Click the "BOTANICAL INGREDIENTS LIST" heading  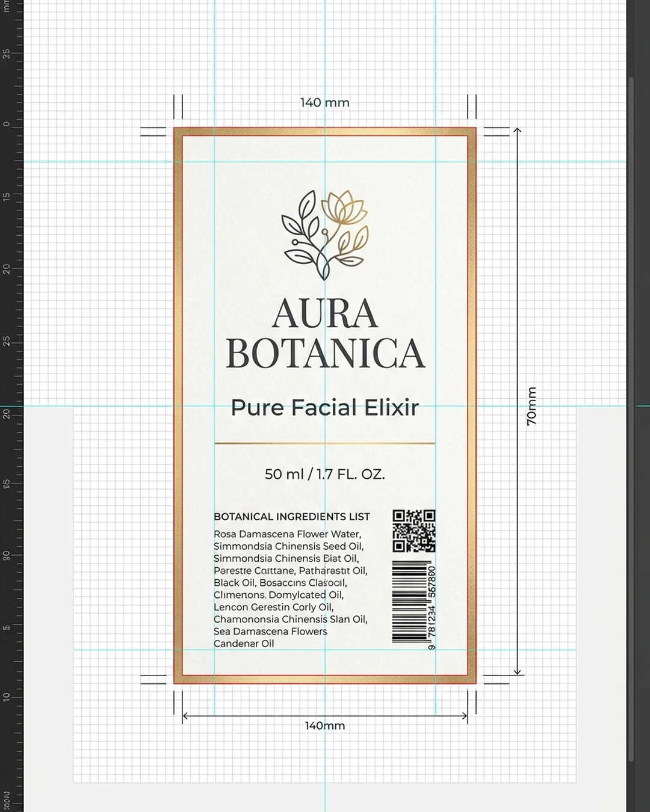click(x=292, y=517)
